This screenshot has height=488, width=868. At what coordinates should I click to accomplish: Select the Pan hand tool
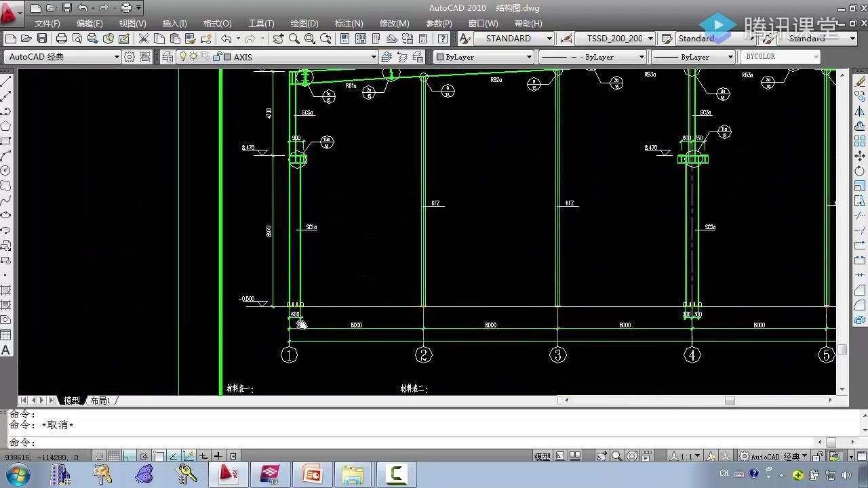[278, 39]
